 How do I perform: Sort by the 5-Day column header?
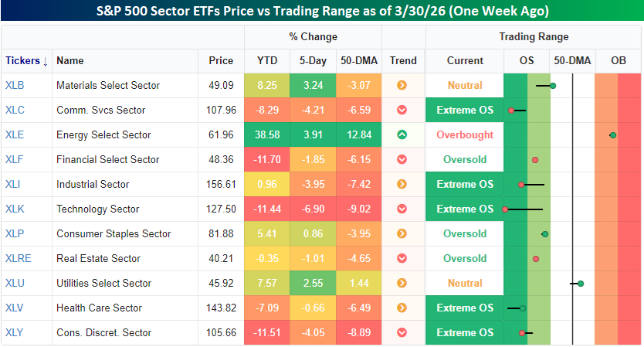(x=313, y=60)
